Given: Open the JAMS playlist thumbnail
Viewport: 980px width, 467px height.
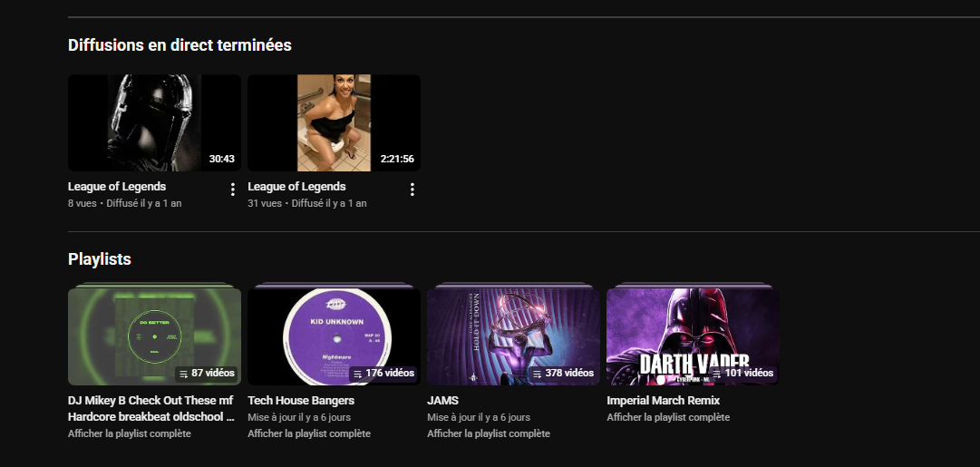Looking at the screenshot, I should pos(513,336).
